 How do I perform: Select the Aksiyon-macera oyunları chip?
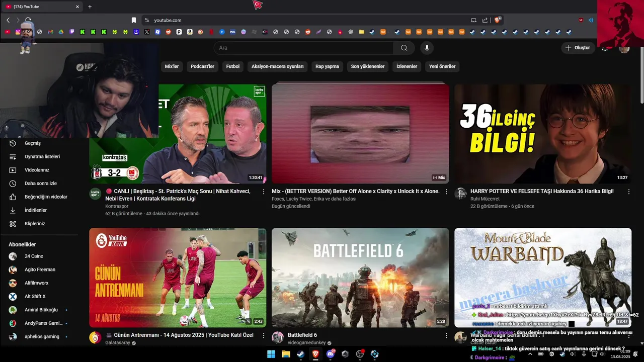click(x=278, y=66)
